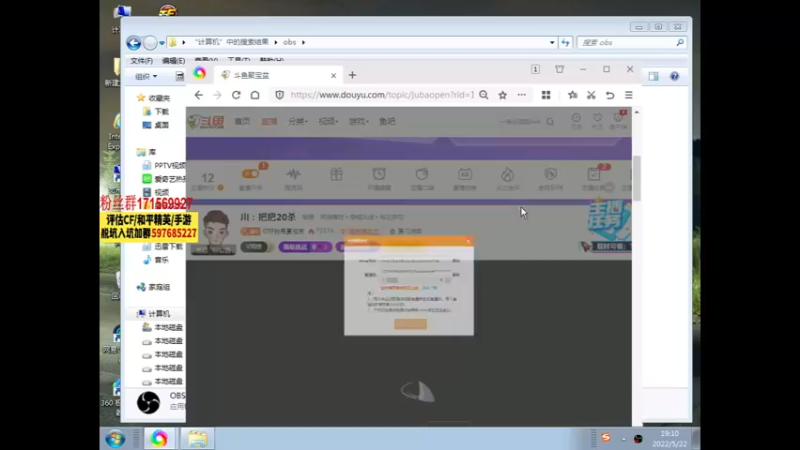The image size is (800, 450).
Task: Select the scissors screenshot tool in browser
Action: (591, 95)
